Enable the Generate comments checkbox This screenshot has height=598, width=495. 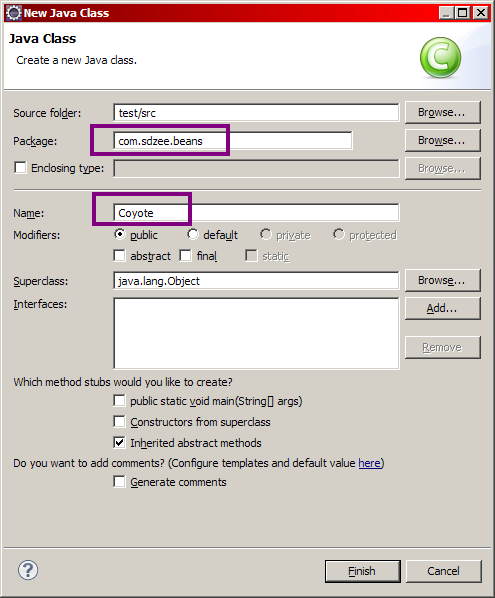pos(119,482)
